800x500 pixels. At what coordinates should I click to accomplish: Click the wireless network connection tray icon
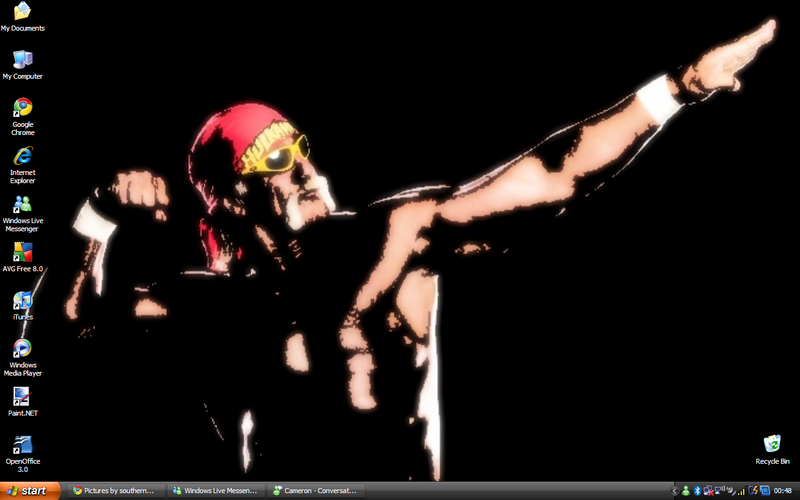coord(720,490)
